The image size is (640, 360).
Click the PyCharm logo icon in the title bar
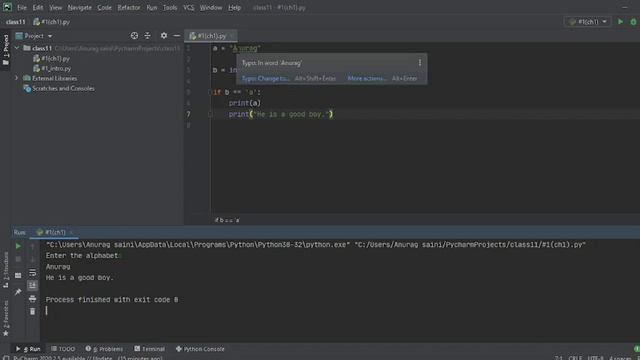pos(7,7)
